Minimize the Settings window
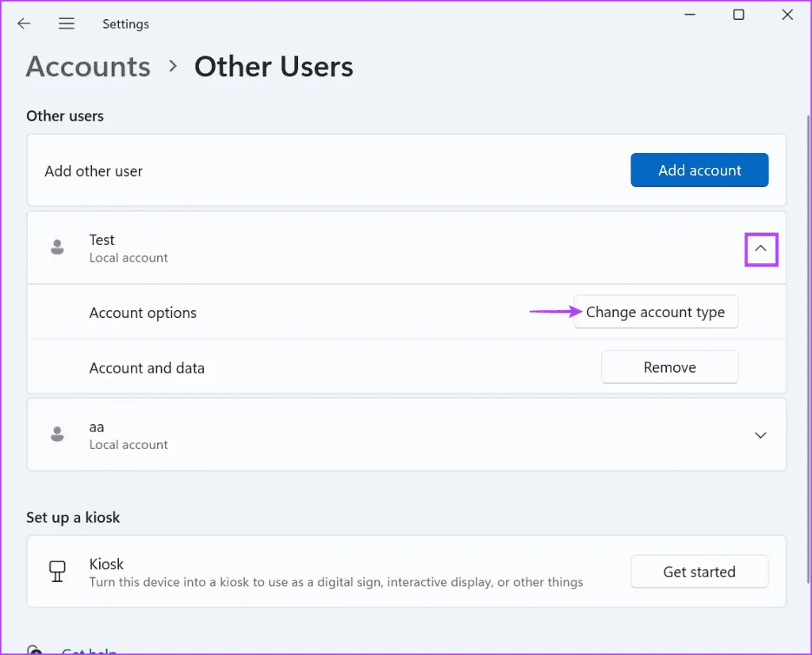 tap(690, 15)
